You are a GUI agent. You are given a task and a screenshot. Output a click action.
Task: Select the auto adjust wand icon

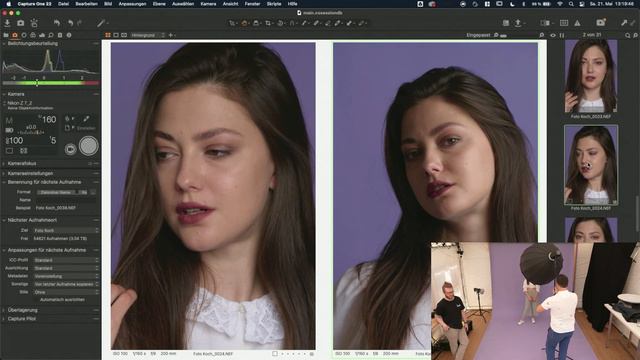[101, 23]
